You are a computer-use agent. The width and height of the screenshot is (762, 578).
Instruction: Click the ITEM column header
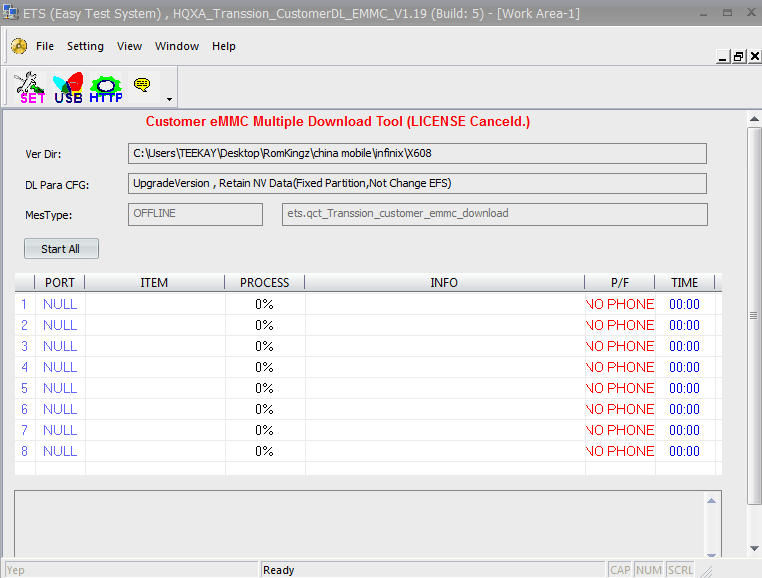point(155,282)
